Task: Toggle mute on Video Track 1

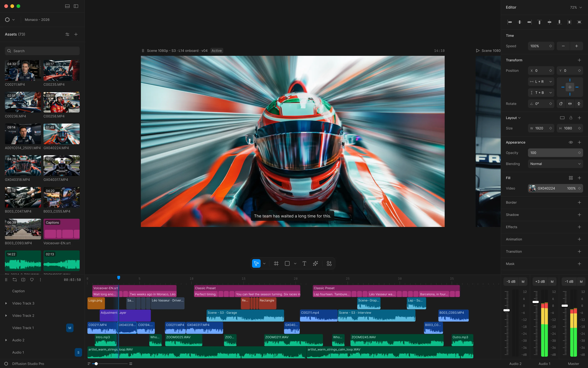Action: pos(70,328)
